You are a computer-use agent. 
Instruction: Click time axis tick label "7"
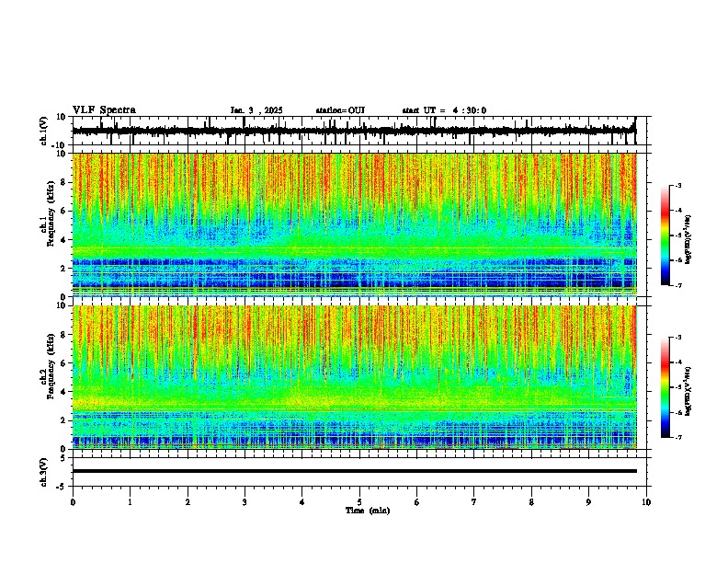coord(474,502)
